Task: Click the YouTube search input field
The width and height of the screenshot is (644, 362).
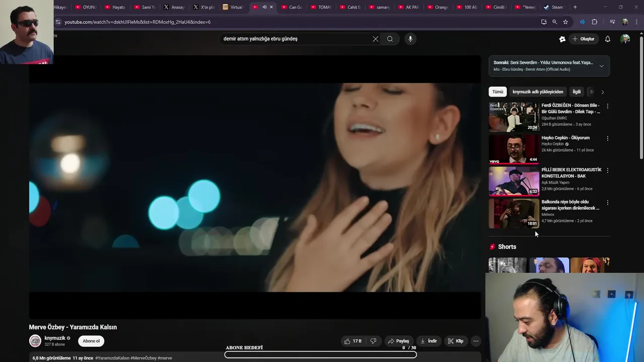Action: tap(296, 39)
